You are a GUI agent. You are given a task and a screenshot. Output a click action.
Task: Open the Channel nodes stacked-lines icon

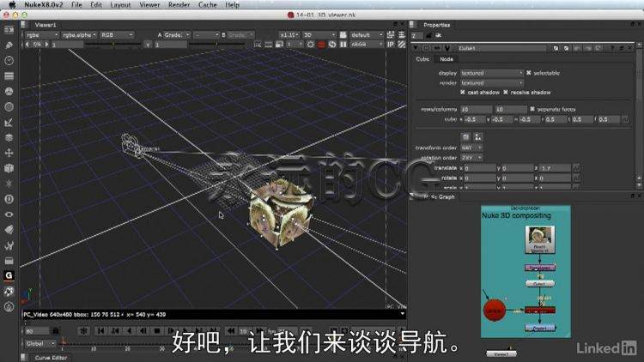click(9, 76)
